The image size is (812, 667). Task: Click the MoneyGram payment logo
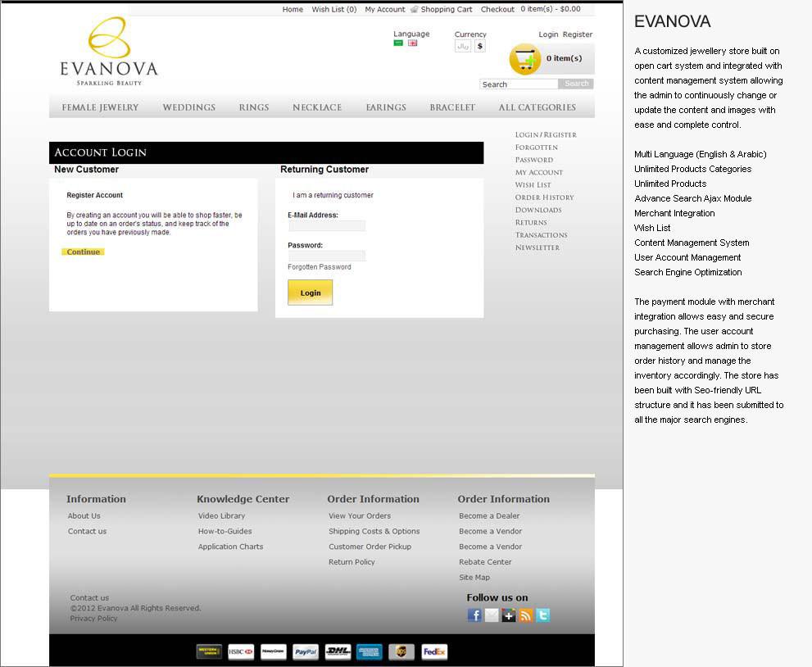[x=274, y=651]
